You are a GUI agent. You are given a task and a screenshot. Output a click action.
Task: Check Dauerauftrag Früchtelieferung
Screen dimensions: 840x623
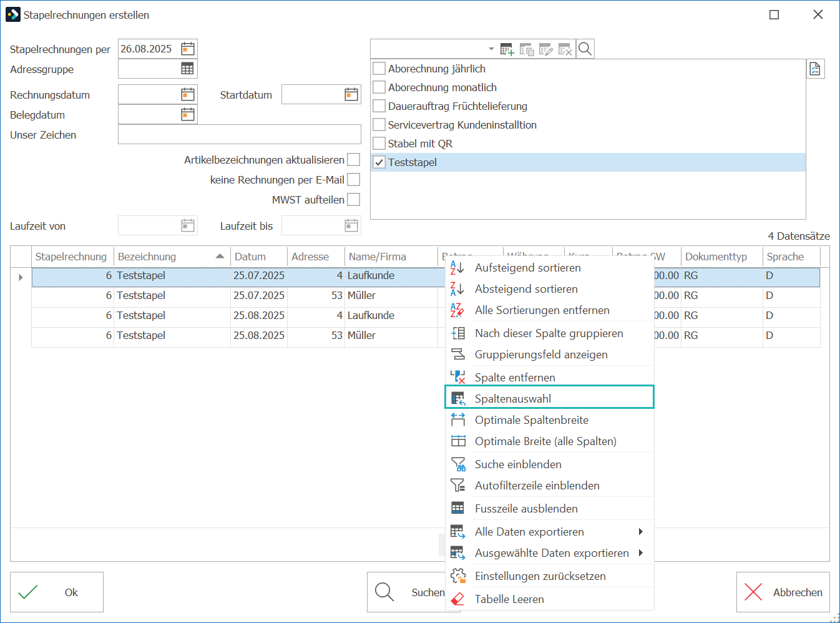click(x=379, y=106)
